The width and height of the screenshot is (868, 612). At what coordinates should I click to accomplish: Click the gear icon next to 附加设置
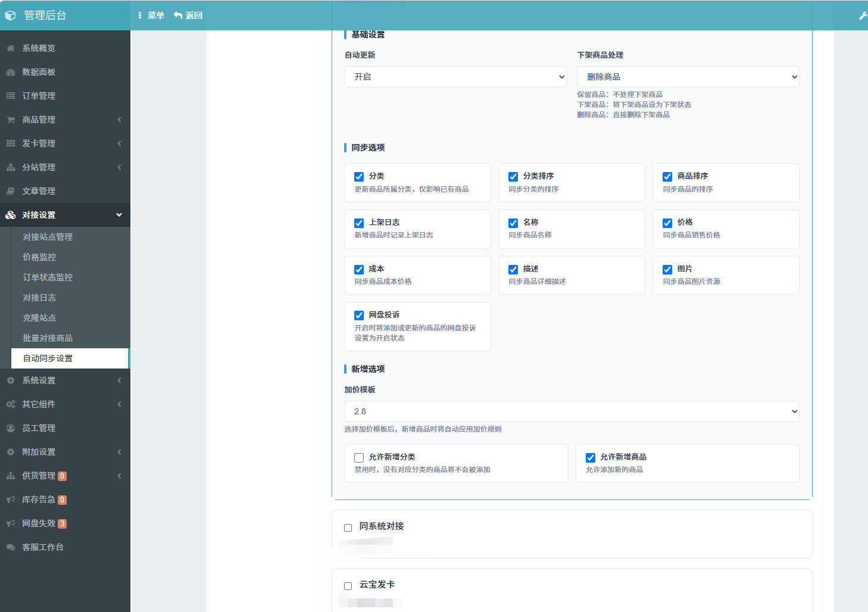11,452
